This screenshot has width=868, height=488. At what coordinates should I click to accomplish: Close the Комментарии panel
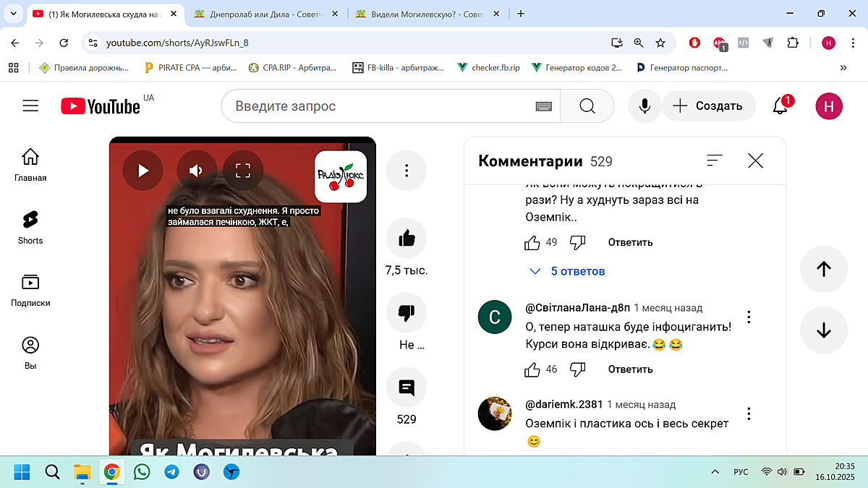tap(755, 160)
